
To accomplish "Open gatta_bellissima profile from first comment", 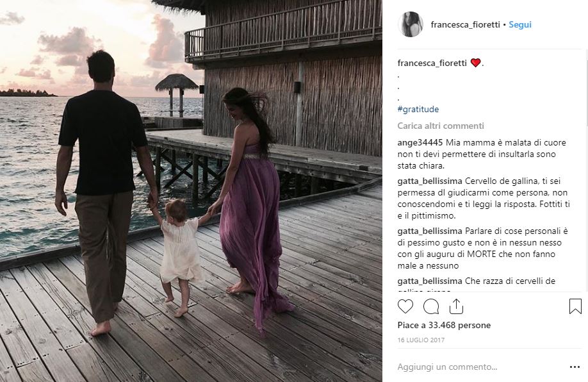I will pos(427,181).
